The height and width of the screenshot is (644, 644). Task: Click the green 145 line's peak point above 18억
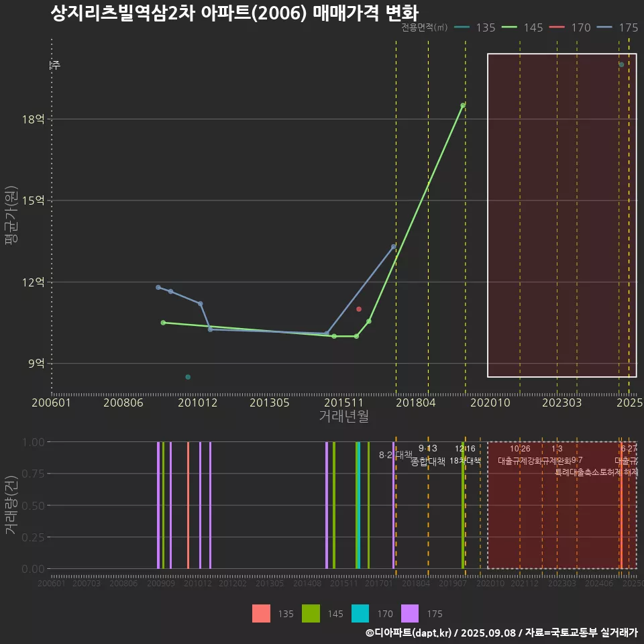(463, 105)
